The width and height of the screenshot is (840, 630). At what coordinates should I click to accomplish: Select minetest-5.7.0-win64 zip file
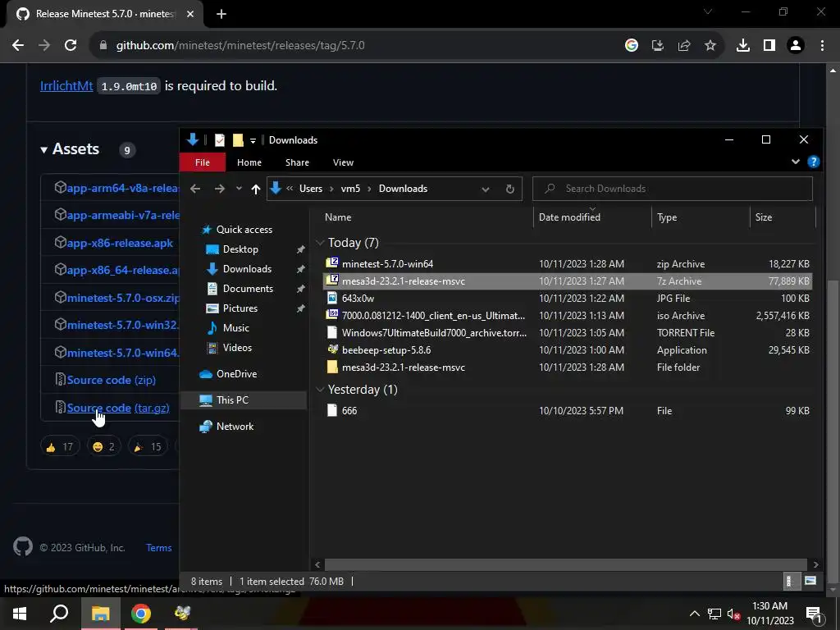(x=568, y=263)
